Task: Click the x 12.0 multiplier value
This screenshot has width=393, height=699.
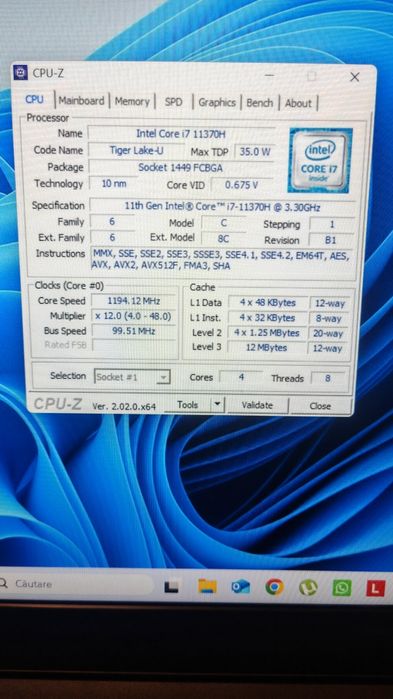Action: [x=134, y=316]
